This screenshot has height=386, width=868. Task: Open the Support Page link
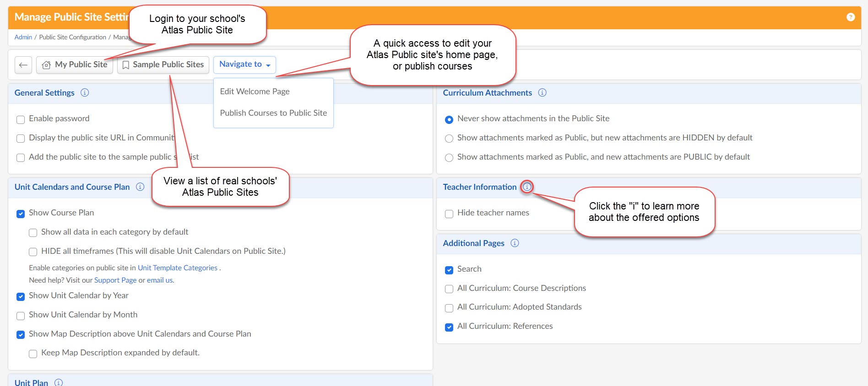point(115,280)
